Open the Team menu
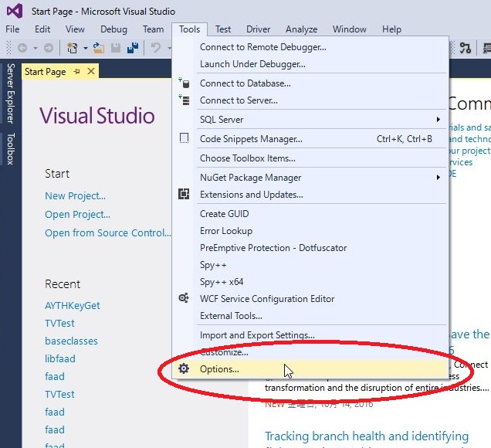This screenshot has height=448, width=491. point(153,29)
